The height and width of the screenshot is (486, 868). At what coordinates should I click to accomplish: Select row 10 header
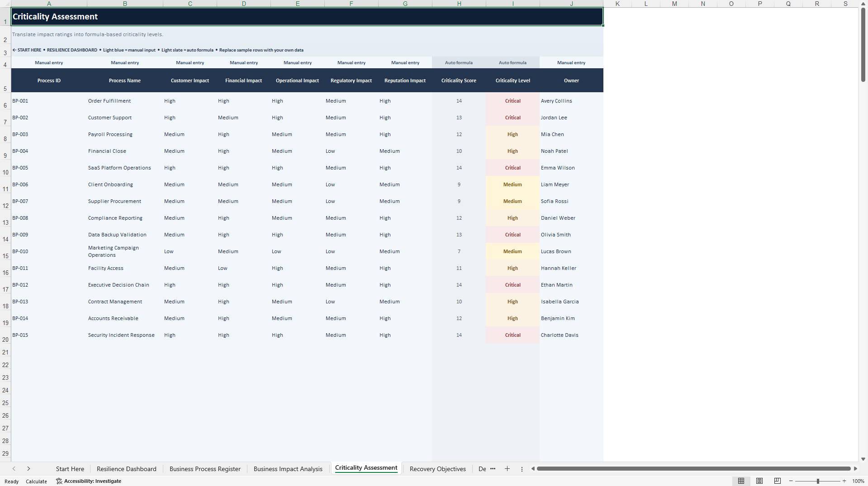[x=5, y=168]
